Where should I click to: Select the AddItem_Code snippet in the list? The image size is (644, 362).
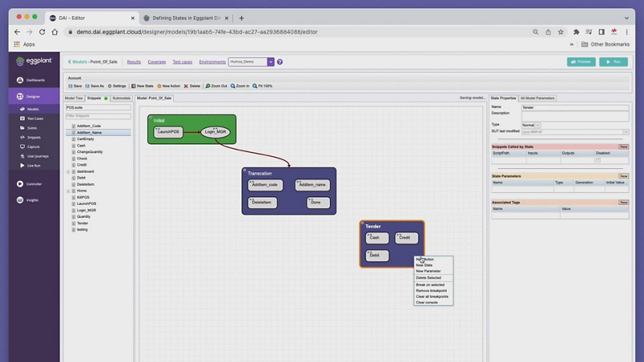tap(89, 126)
